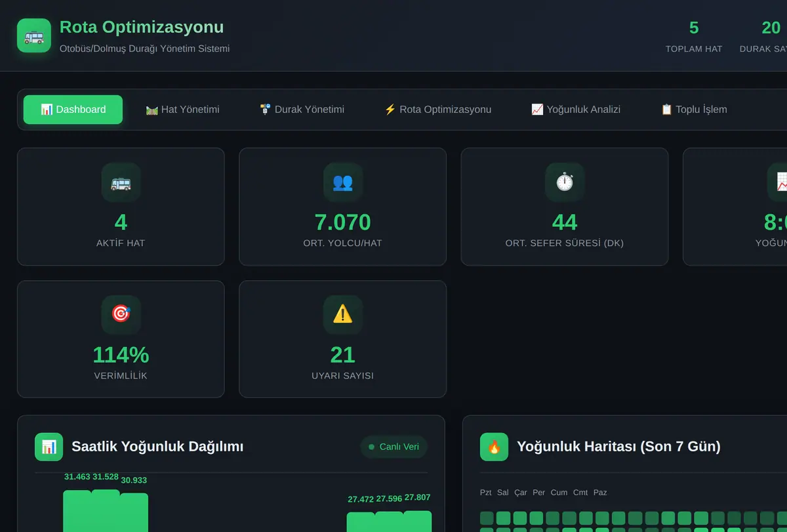Click the Cmt day label in heatmap
787x532 pixels.
[x=580, y=493]
